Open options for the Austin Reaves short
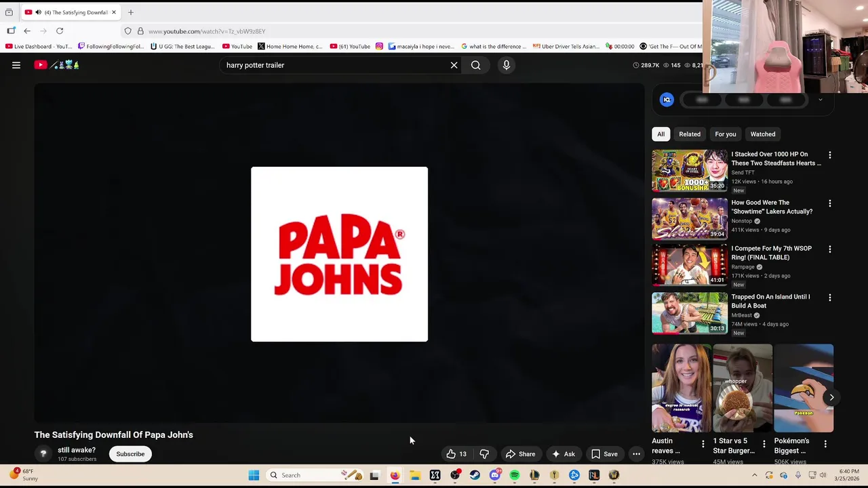Image resolution: width=868 pixels, height=488 pixels. (703, 444)
